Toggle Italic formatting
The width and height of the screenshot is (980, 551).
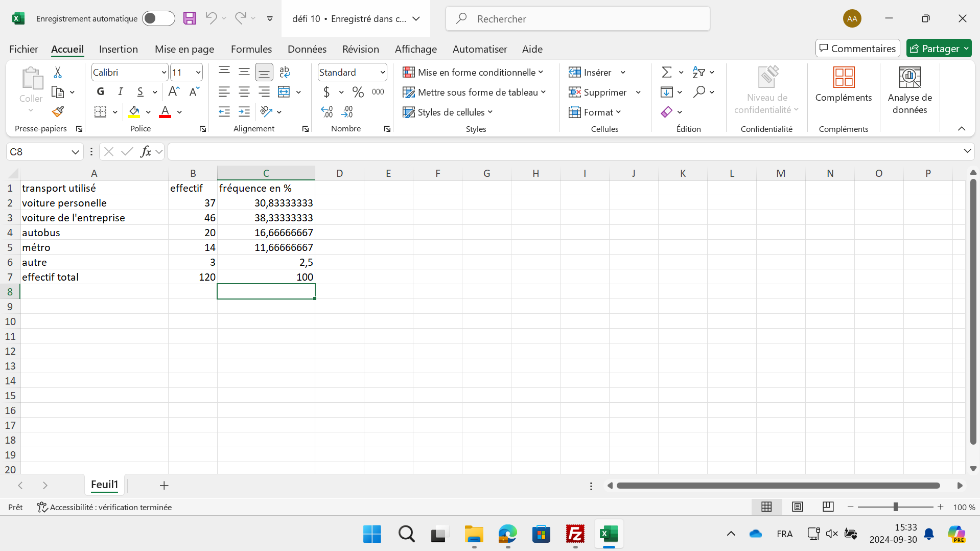click(x=121, y=91)
